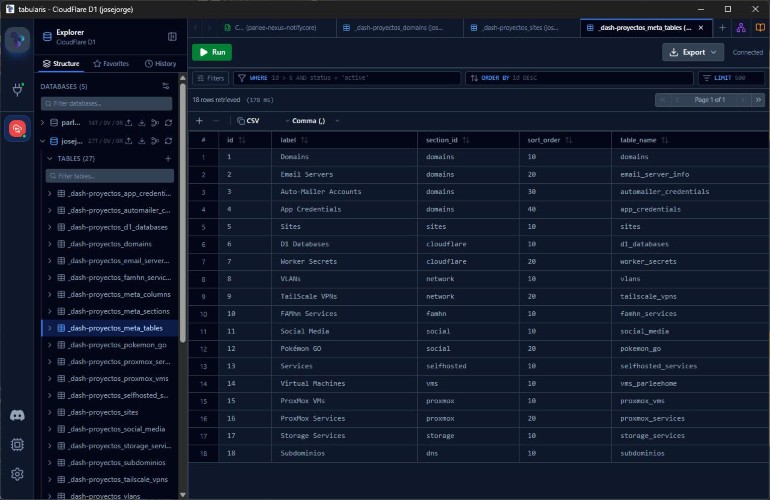Switch to Structure tab

[61, 63]
